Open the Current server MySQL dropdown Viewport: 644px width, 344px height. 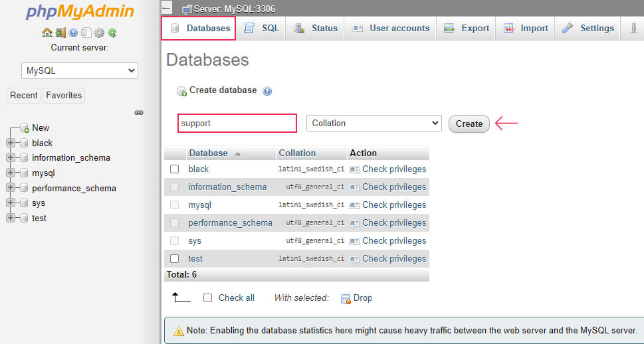80,70
